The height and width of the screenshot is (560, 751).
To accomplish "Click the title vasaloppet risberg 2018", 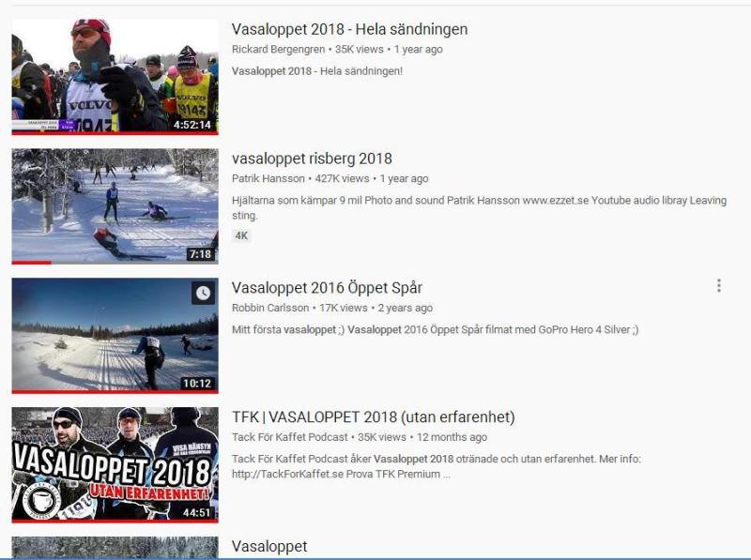I will [x=312, y=159].
